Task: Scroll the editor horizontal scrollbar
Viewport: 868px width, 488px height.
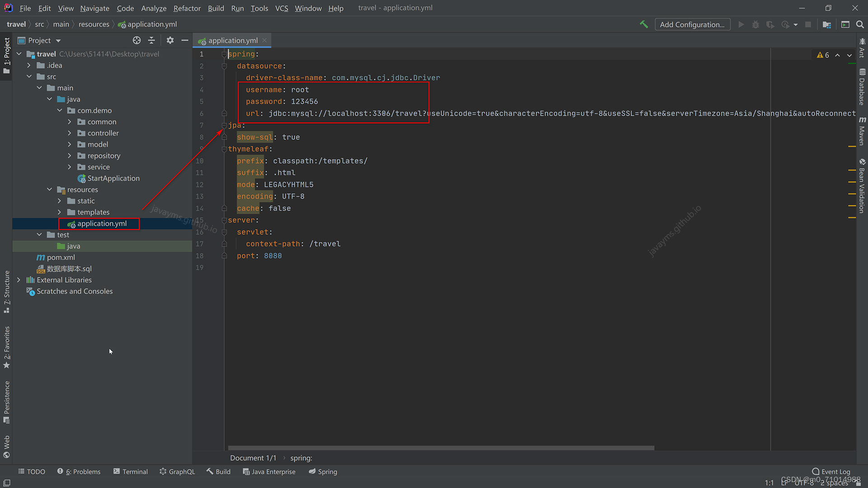Action: click(x=441, y=446)
